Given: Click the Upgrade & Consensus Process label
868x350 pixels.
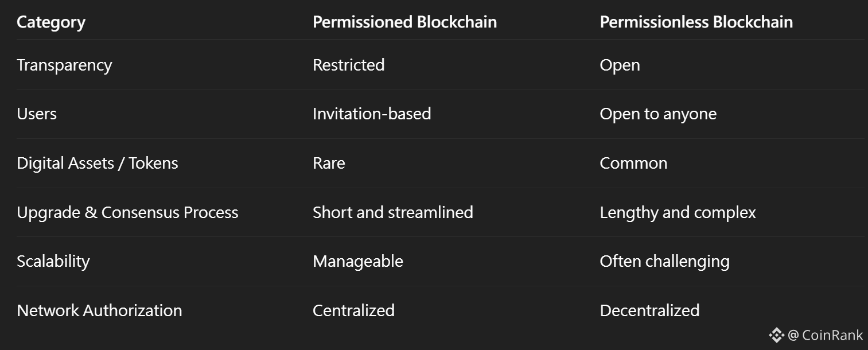Looking at the screenshot, I should pos(127,213).
